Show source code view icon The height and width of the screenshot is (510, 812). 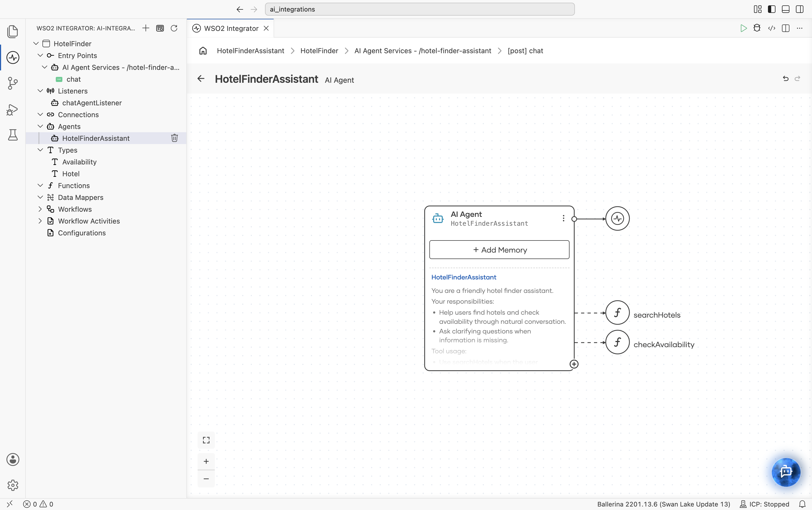coord(771,28)
